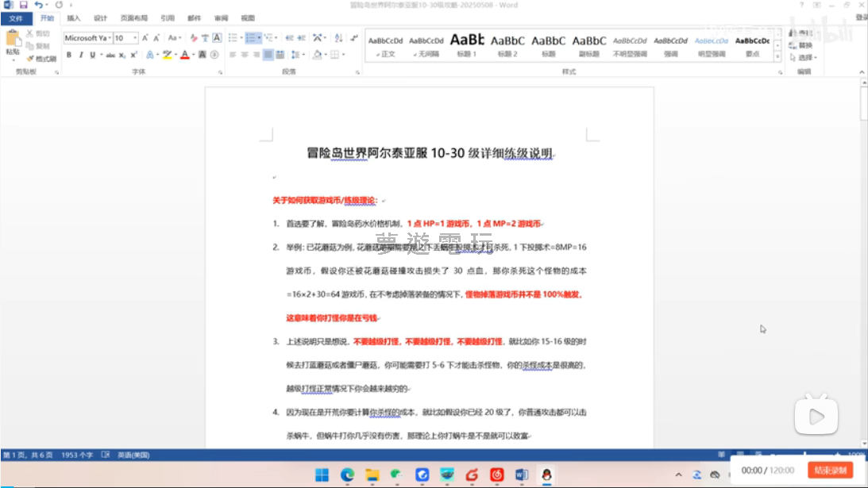This screenshot has height=488, width=868.
Task: Select the bullet list icon
Action: (232, 37)
